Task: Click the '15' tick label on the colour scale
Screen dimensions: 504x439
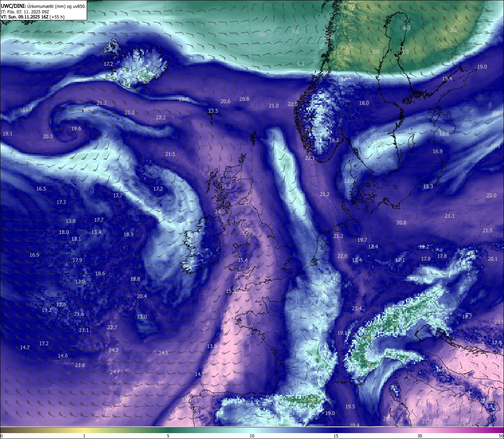Action: coord(336,435)
